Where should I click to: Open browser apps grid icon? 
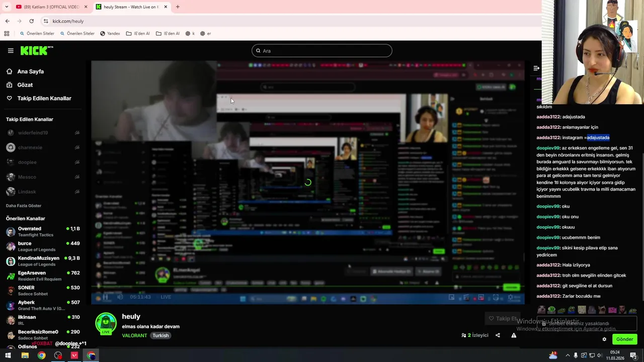pos(7,34)
